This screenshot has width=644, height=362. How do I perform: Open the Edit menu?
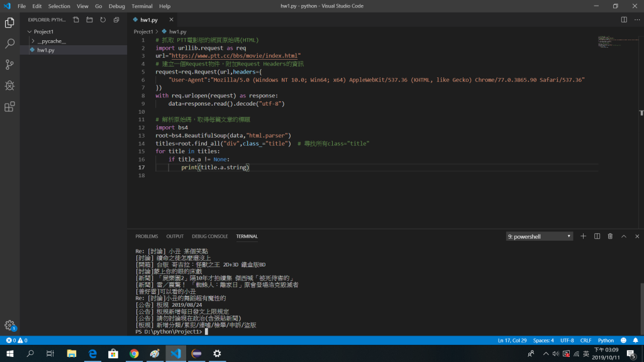tap(37, 6)
